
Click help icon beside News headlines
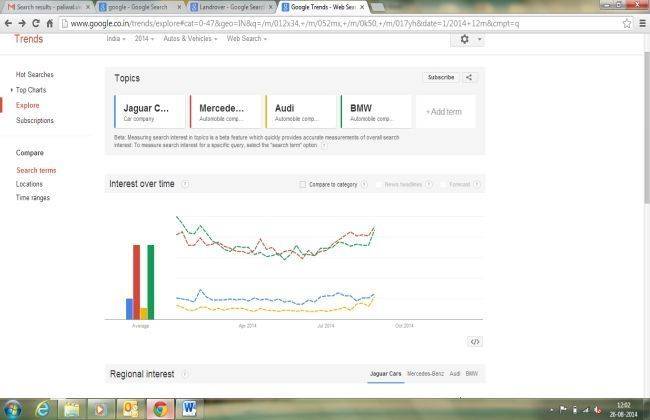click(429, 185)
